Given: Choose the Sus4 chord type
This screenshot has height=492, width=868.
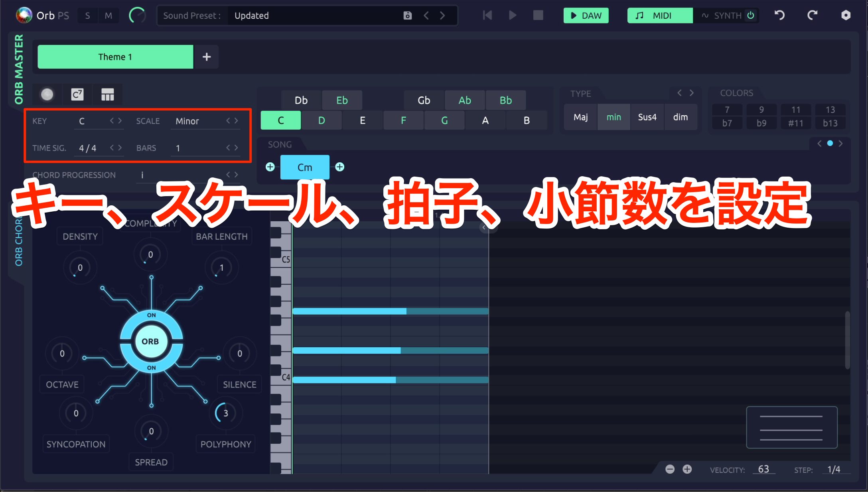Looking at the screenshot, I should coord(647,117).
